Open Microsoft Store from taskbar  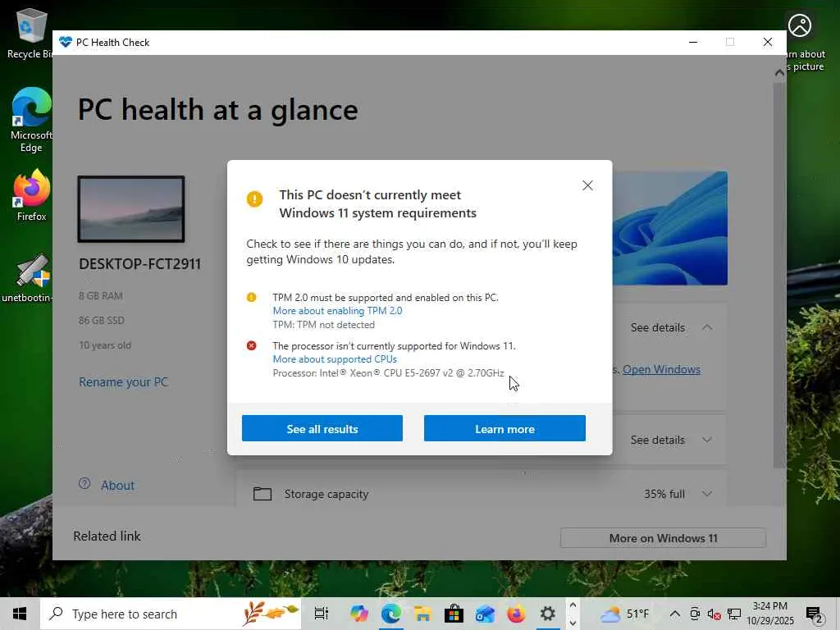(454, 614)
